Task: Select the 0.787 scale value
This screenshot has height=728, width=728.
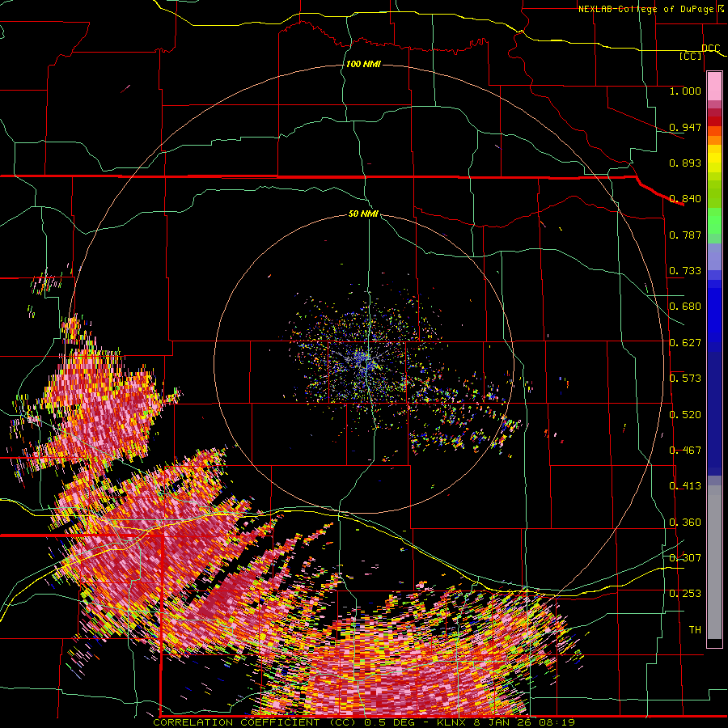Action: pos(685,235)
